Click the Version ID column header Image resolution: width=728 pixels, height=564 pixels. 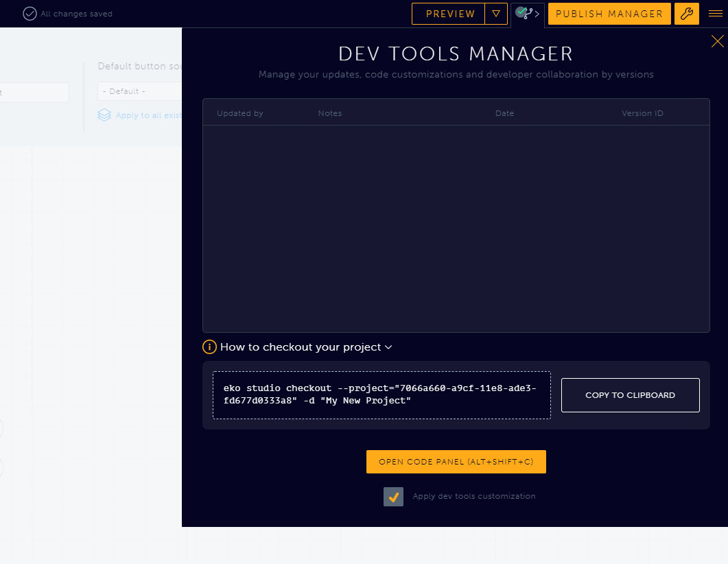(642, 113)
